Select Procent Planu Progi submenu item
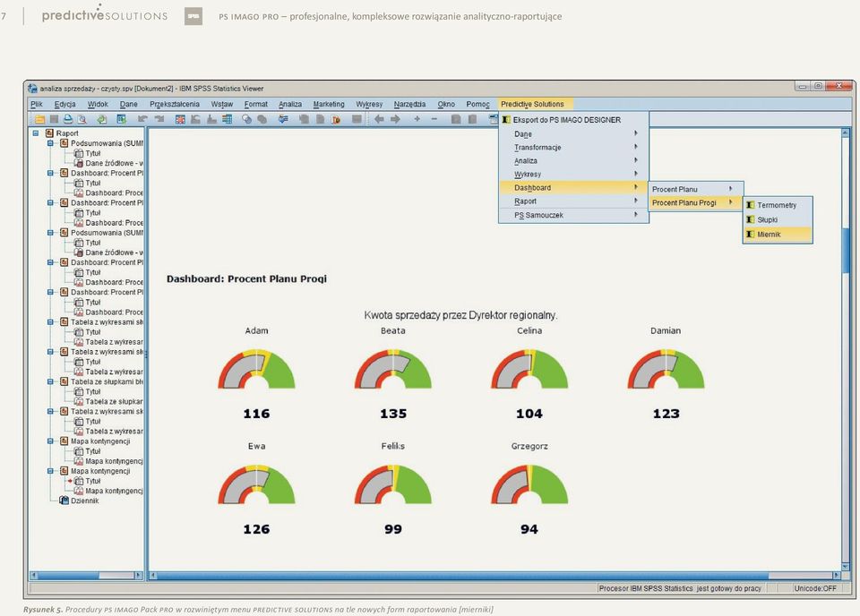The image size is (860, 616). [x=695, y=202]
